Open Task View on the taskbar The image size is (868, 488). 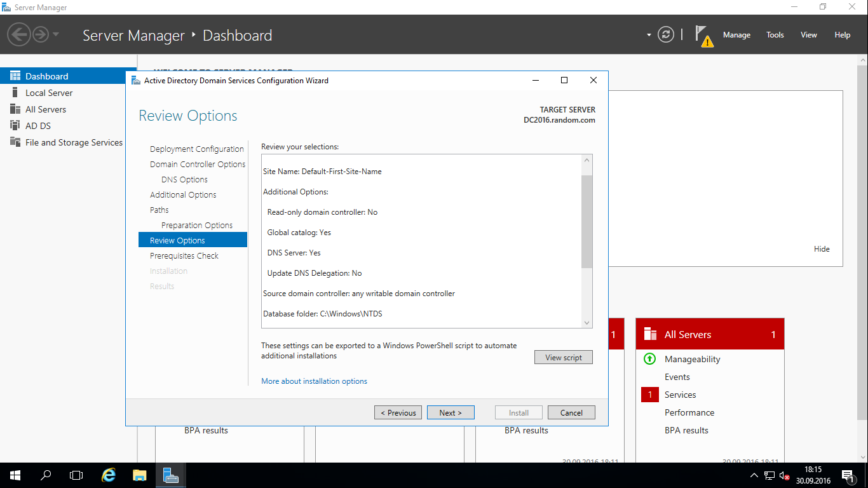coord(76,475)
